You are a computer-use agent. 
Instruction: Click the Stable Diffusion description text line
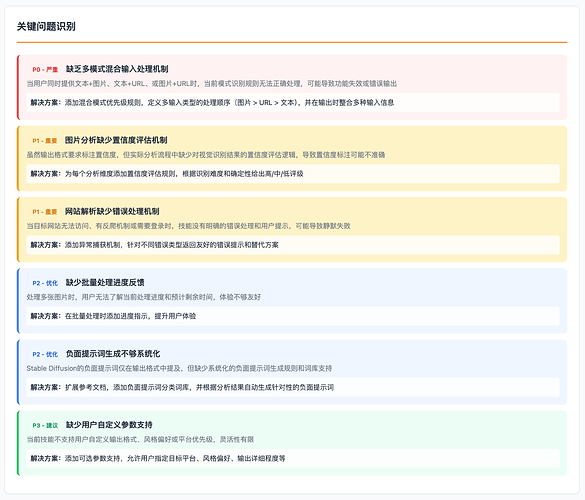click(179, 369)
